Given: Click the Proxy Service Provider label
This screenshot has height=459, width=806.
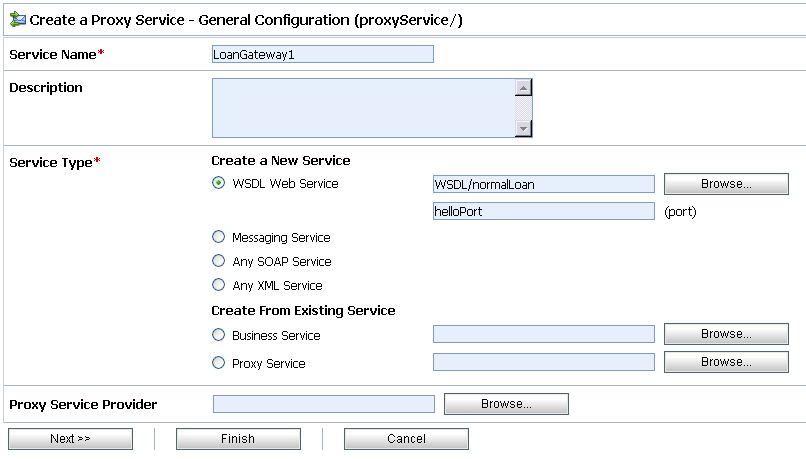Looking at the screenshot, I should 83,405.
